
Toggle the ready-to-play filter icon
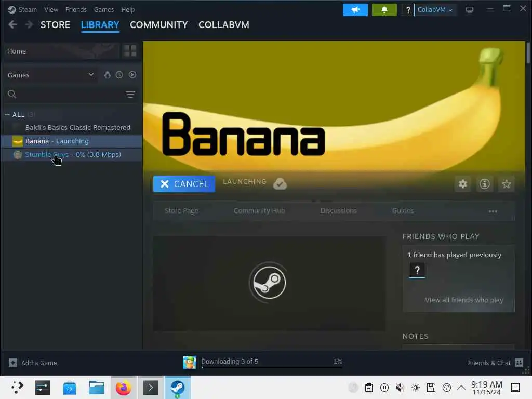coord(132,75)
